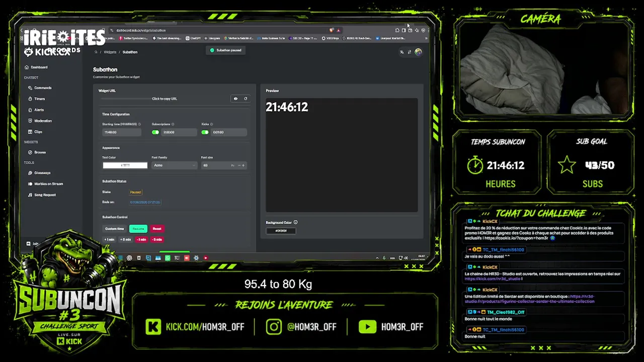Viewport: 644px width, 362px height.
Task: Resume the subathon timer
Action: [138, 229]
